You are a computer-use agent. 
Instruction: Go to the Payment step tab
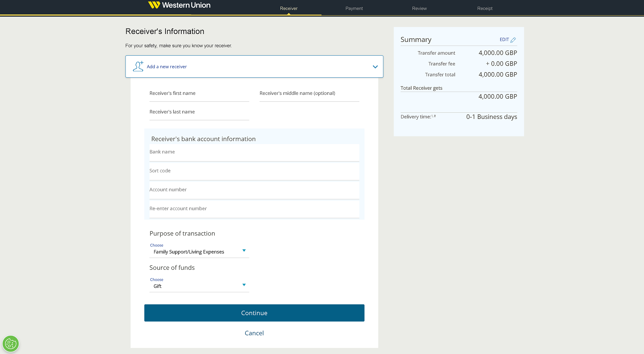pyautogui.click(x=354, y=8)
